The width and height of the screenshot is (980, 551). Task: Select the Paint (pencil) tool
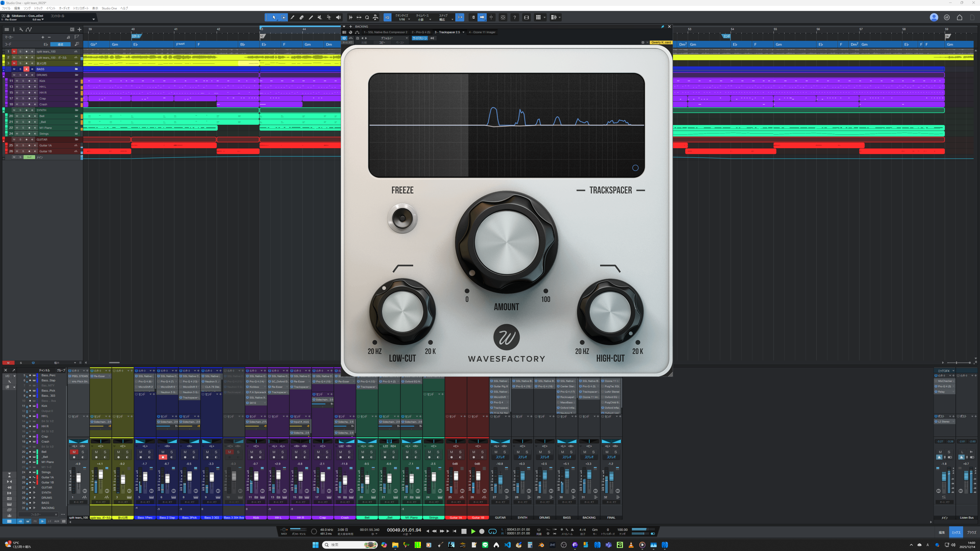pos(311,17)
